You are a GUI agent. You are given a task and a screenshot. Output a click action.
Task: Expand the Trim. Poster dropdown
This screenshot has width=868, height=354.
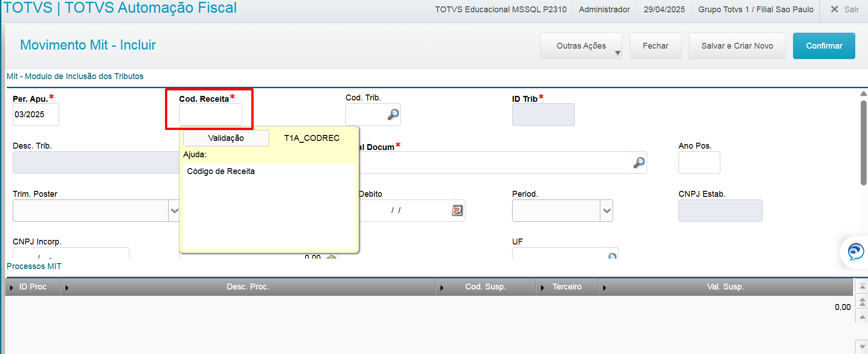coord(174,210)
